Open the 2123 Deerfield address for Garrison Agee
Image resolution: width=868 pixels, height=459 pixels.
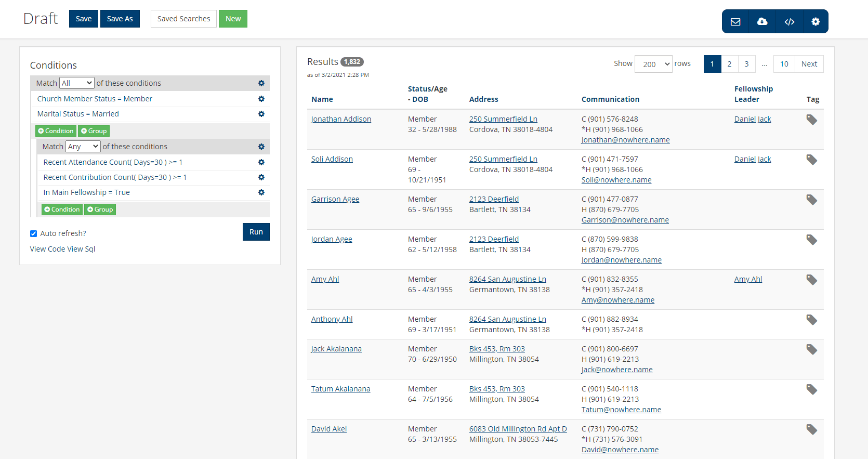coord(494,199)
